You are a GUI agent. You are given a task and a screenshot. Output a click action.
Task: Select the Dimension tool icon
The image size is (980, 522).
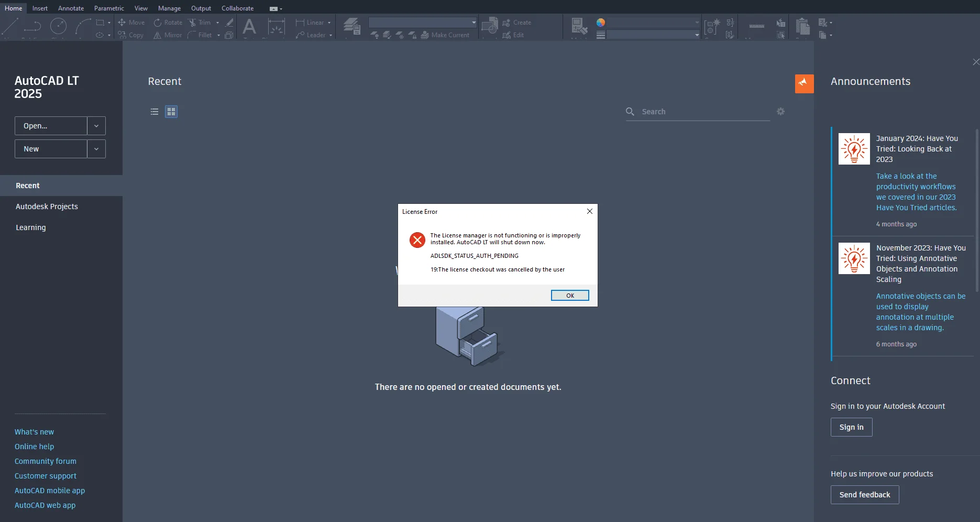click(x=276, y=27)
